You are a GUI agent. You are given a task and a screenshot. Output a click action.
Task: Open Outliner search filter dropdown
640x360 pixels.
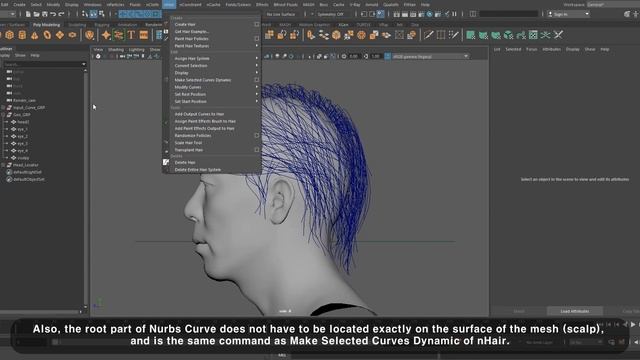84,64
